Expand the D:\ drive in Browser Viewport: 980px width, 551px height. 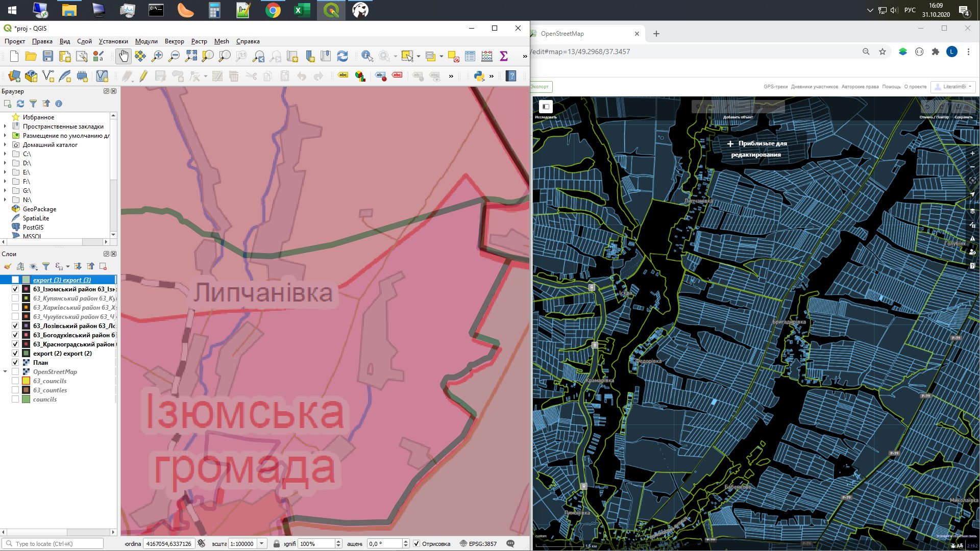click(x=5, y=163)
